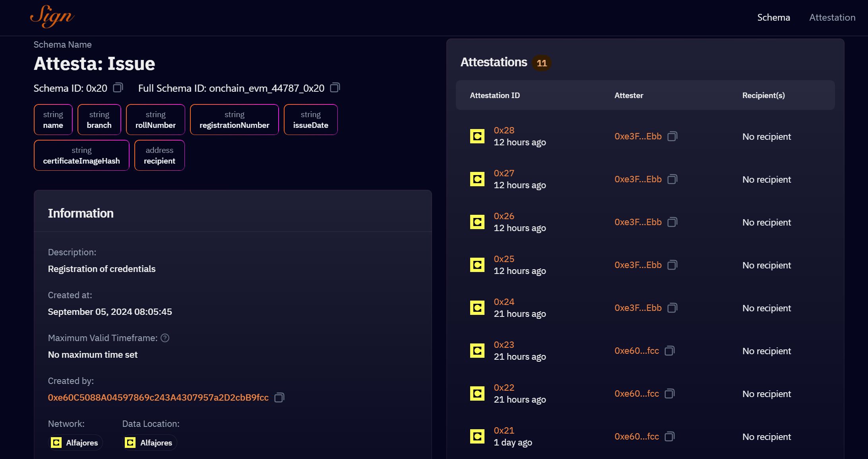Switch to the Attestation nav tab
Viewport: 868px width, 459px height.
[x=832, y=17]
